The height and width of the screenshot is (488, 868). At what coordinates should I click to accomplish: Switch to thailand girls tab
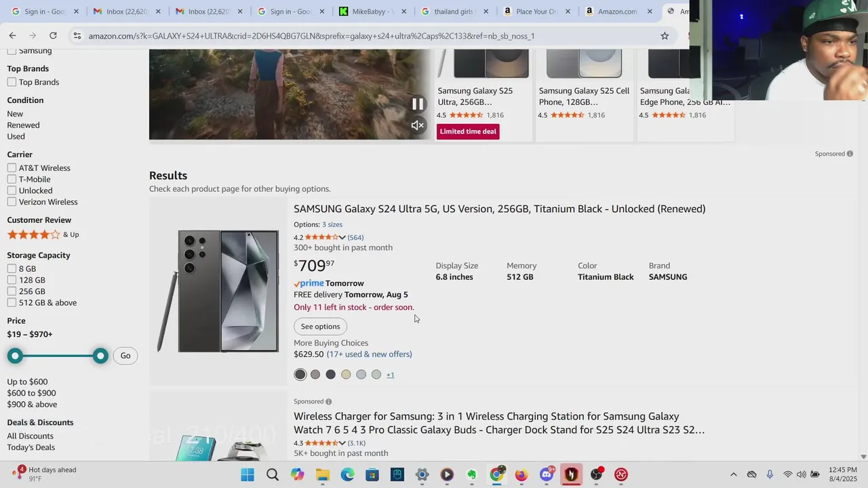click(454, 12)
